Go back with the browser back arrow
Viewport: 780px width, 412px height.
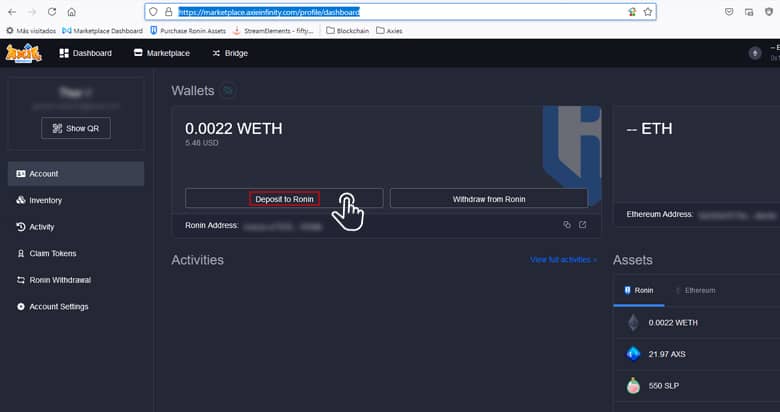point(12,12)
